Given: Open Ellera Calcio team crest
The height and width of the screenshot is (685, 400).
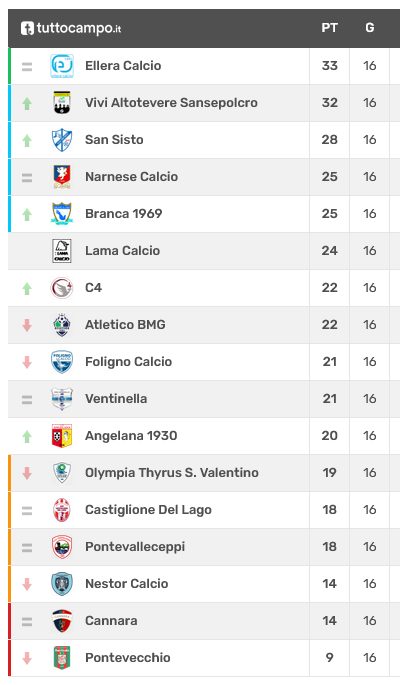Looking at the screenshot, I should [62, 66].
